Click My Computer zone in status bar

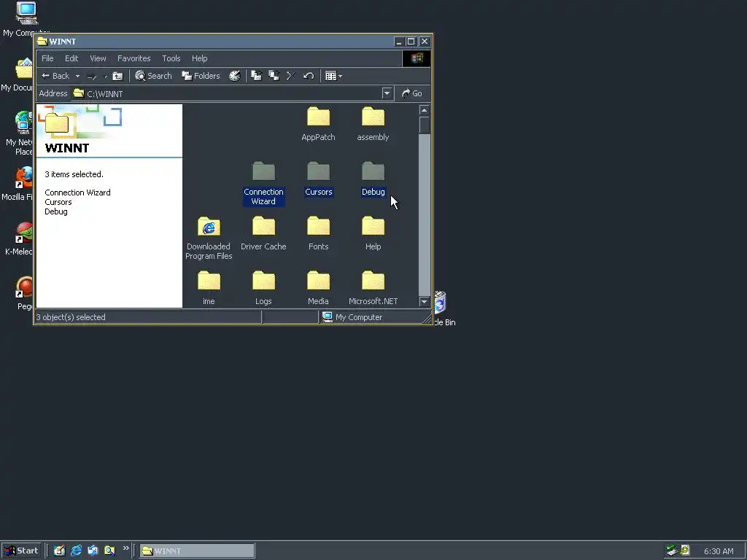click(352, 317)
